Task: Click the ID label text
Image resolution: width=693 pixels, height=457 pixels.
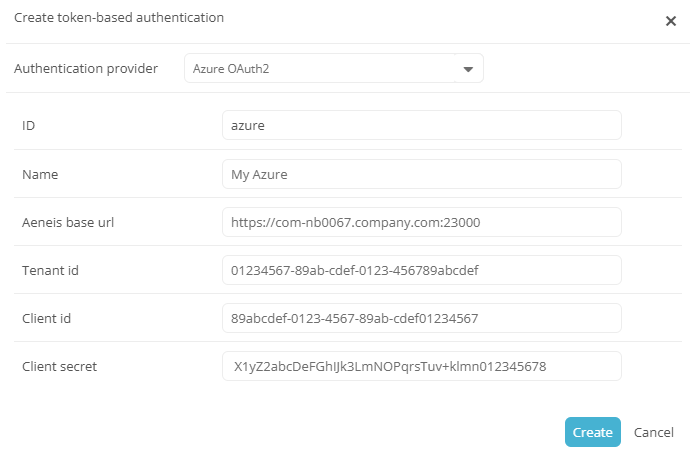Action: pos(29,126)
